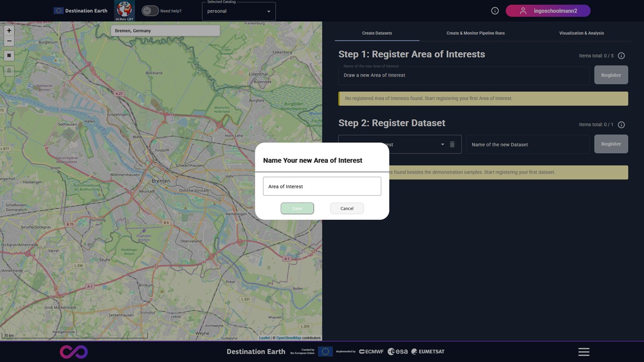Show info for Step 2 items total

click(x=621, y=125)
